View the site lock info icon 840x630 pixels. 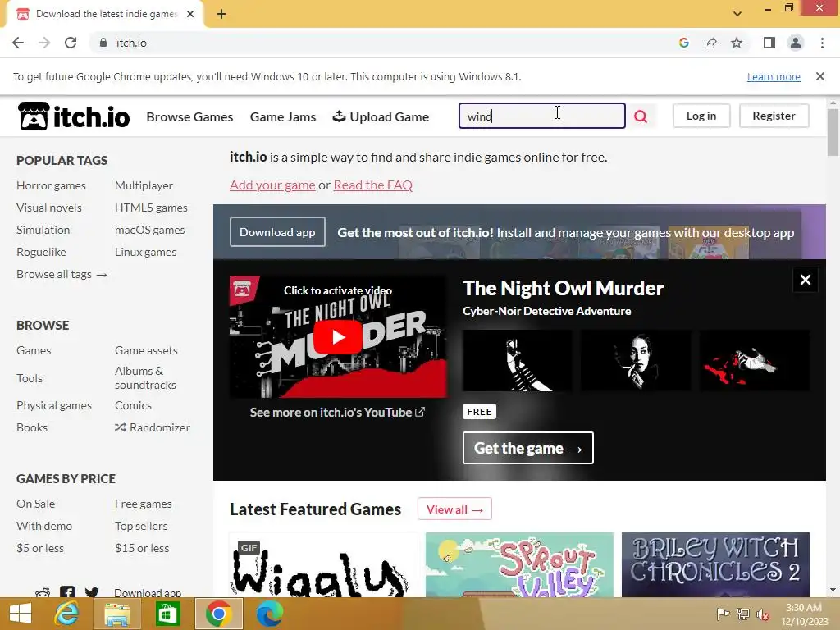tap(103, 43)
